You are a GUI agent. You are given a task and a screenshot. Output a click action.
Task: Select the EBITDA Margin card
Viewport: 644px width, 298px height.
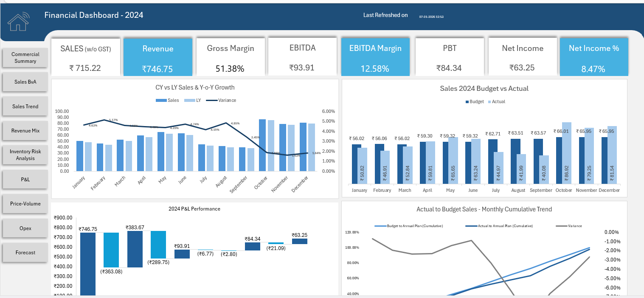click(x=375, y=56)
